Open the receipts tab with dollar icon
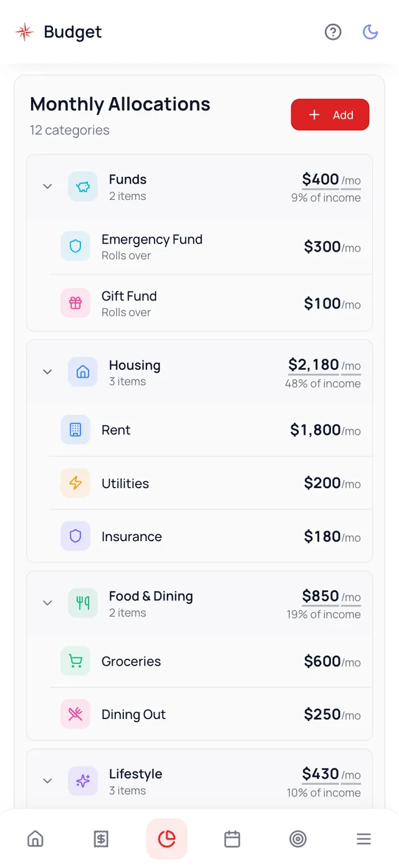 click(101, 839)
